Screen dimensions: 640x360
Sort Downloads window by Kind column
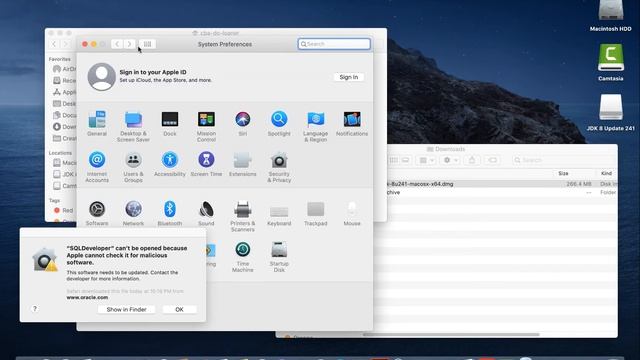click(x=607, y=173)
